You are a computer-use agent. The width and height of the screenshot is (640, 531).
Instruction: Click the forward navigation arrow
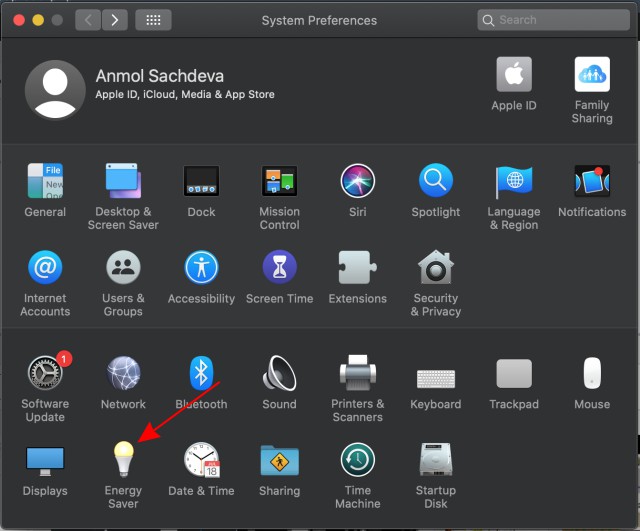[115, 20]
